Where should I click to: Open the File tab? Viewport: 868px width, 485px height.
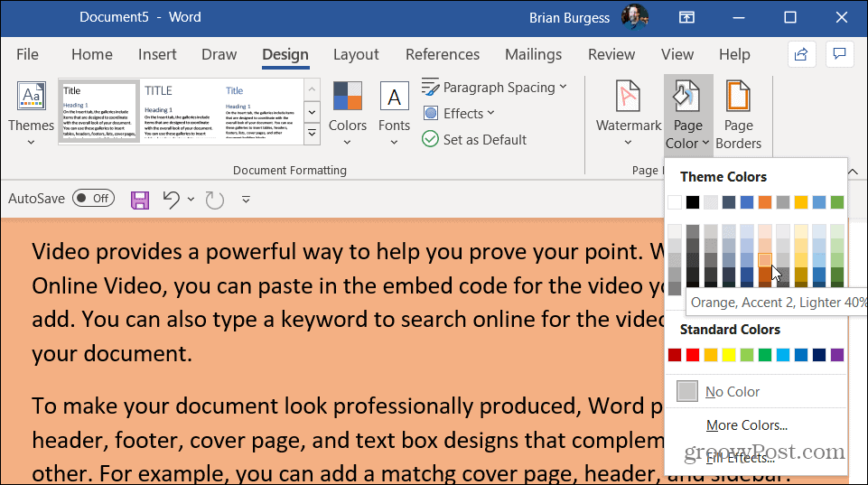pos(27,54)
